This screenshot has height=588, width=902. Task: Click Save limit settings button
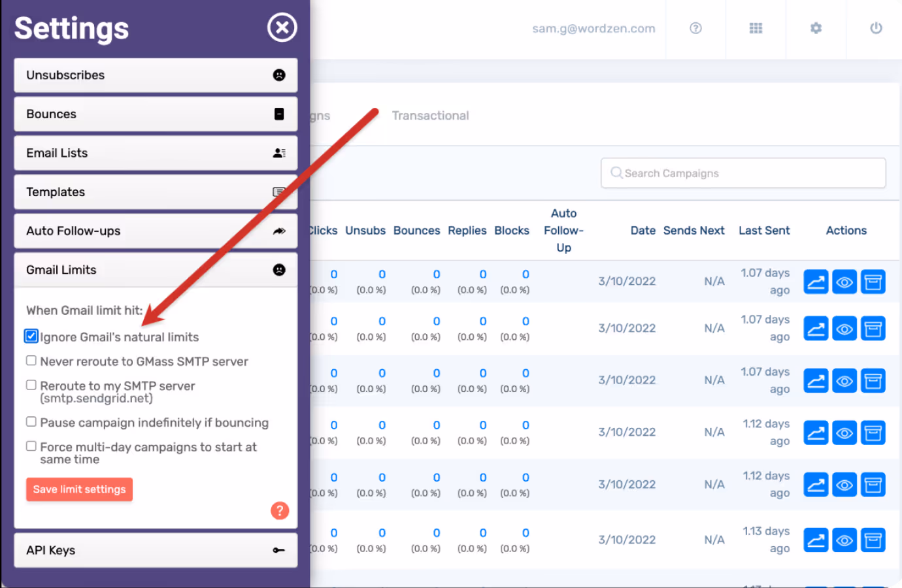click(79, 489)
